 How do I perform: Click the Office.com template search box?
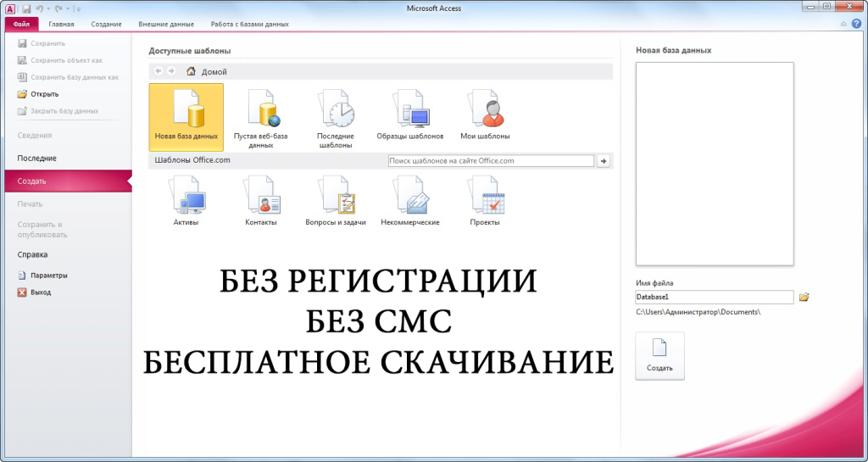(x=491, y=161)
